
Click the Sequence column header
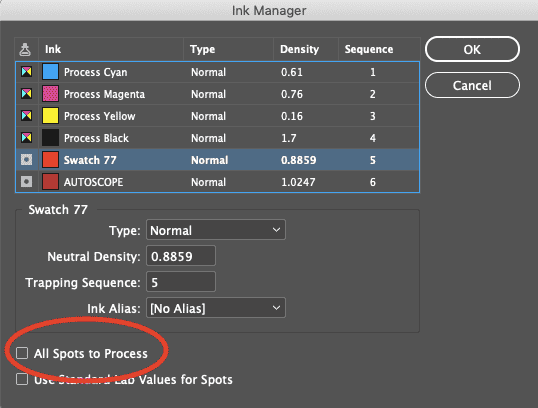tap(369, 49)
